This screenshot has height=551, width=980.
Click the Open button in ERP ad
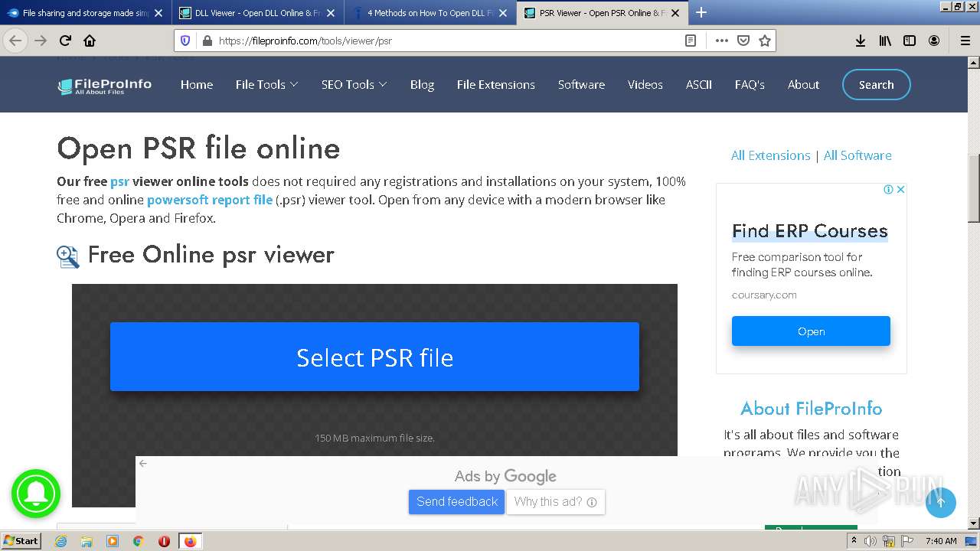coord(811,331)
